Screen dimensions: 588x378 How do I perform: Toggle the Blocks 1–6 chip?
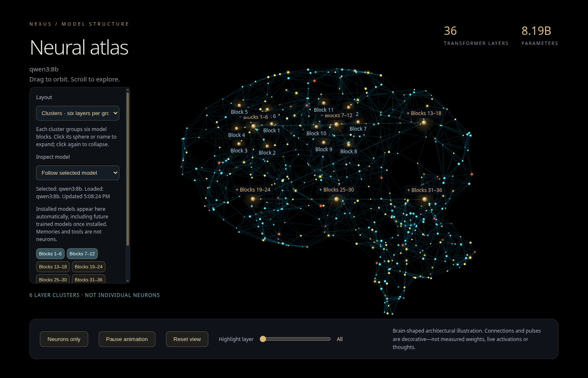click(50, 254)
